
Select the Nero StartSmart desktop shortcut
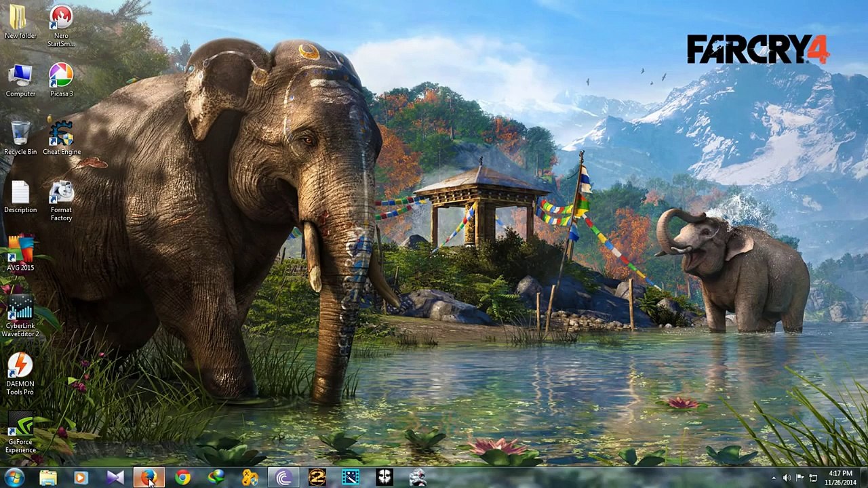[x=61, y=27]
